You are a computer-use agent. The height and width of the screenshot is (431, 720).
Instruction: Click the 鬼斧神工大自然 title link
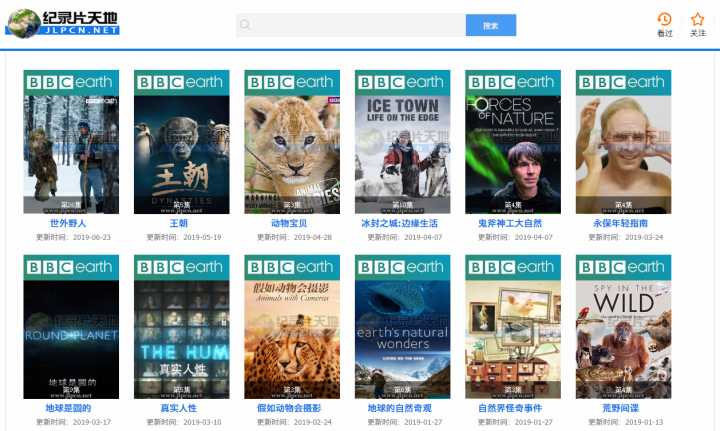[510, 224]
